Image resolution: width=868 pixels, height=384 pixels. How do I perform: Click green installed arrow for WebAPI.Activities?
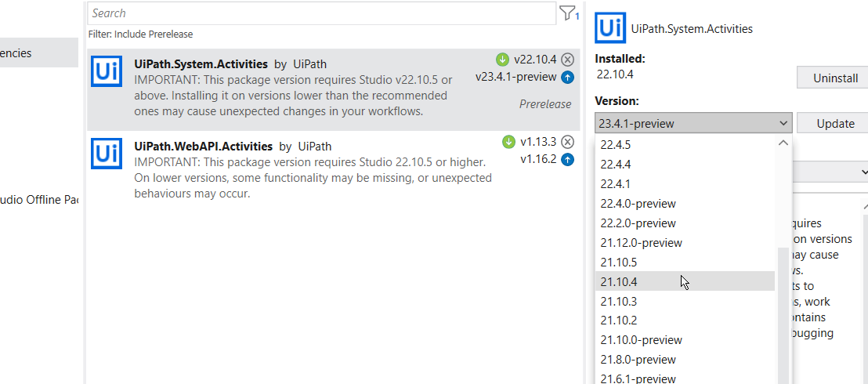click(x=508, y=142)
